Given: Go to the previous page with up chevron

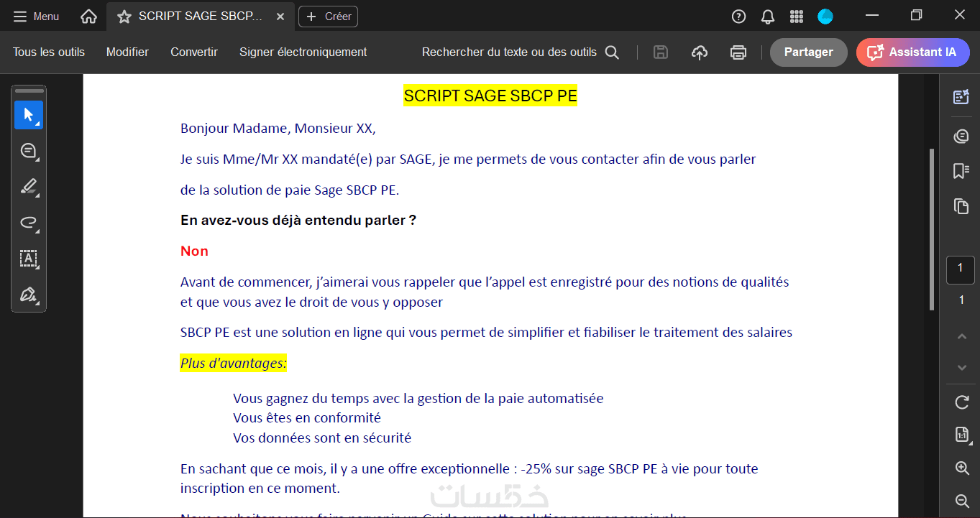Looking at the screenshot, I should coord(962,336).
